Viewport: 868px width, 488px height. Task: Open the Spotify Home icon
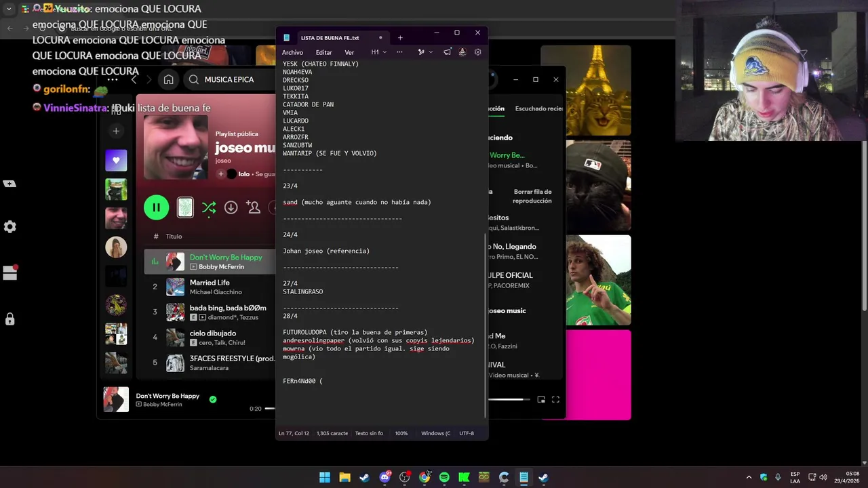tap(168, 79)
